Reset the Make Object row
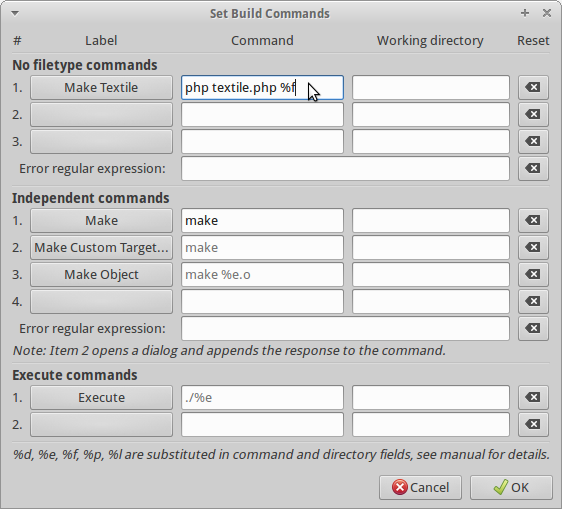562x509 pixels. (533, 274)
